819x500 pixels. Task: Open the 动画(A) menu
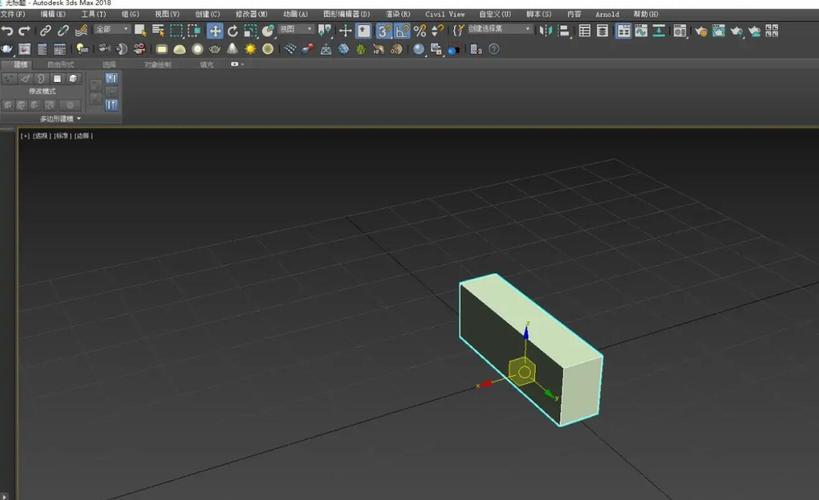(x=296, y=14)
